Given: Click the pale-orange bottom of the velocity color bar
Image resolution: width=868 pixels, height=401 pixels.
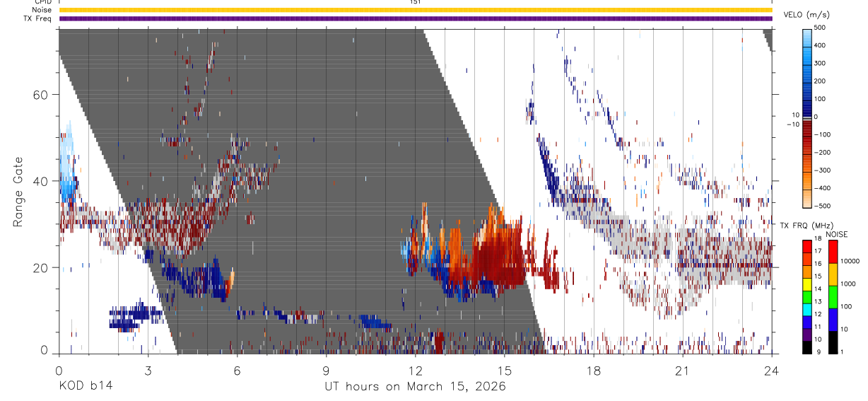Looking at the screenshot, I should click(807, 200).
